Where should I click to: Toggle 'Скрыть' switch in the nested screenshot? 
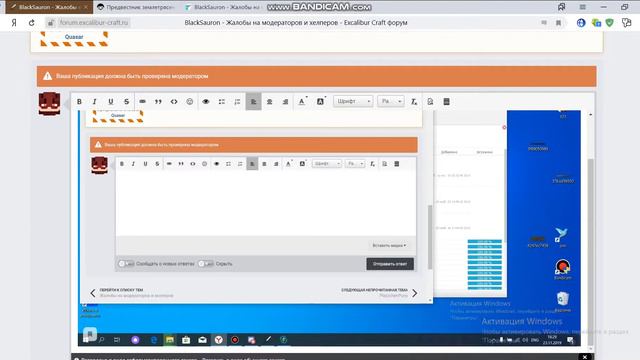206,264
